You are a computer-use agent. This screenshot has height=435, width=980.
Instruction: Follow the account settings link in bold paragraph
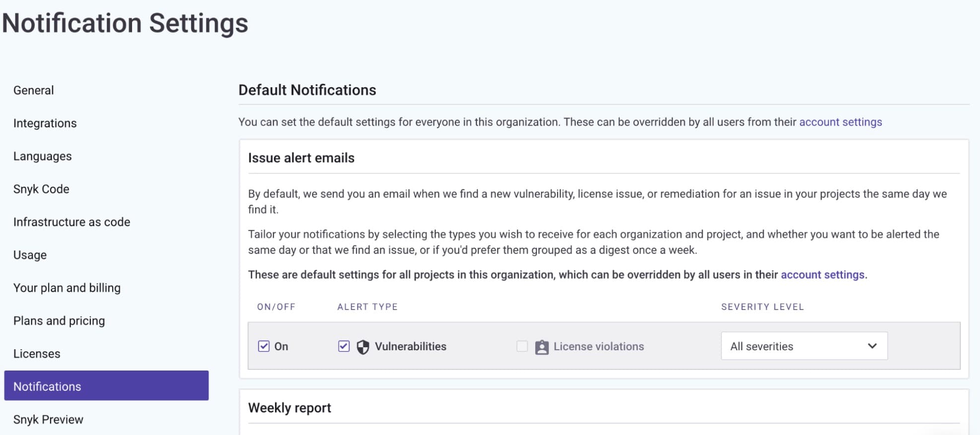823,275
